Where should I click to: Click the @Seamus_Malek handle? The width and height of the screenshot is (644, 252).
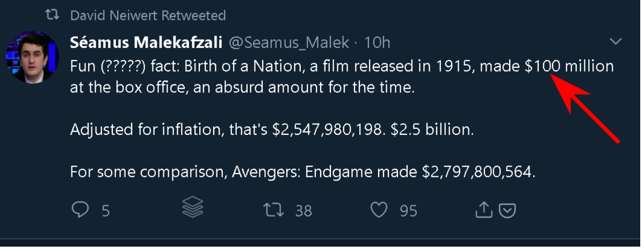coord(290,42)
